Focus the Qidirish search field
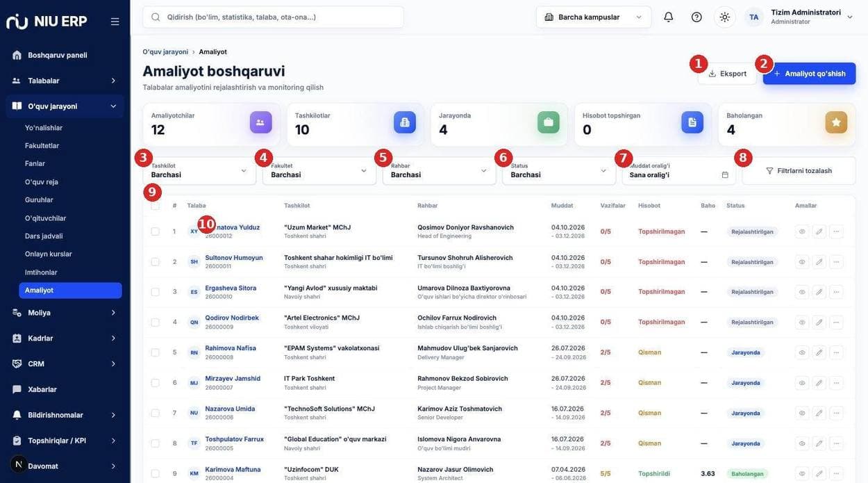This screenshot has width=868, height=483. coord(273,17)
